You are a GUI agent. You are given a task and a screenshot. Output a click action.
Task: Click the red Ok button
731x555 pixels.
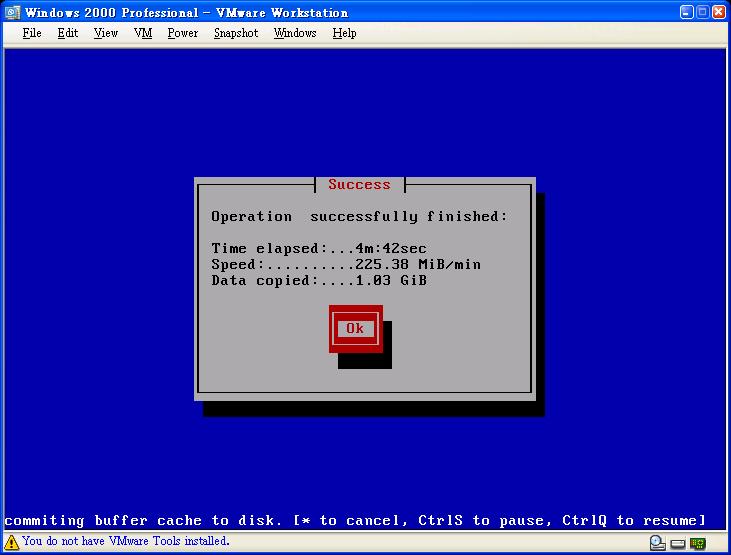pyautogui.click(x=356, y=329)
